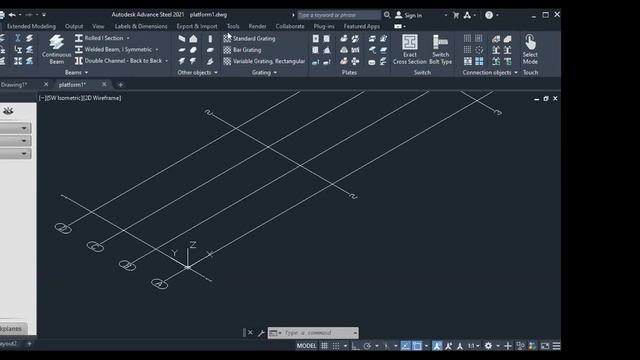Toggle isometric drafting in status bar
The width and height of the screenshot is (640, 360).
(x=386, y=346)
